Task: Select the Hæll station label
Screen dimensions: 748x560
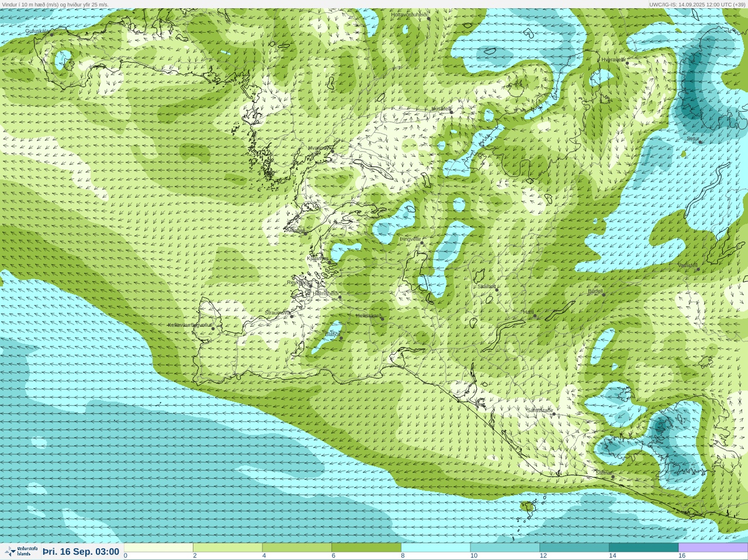Action: click(x=529, y=313)
